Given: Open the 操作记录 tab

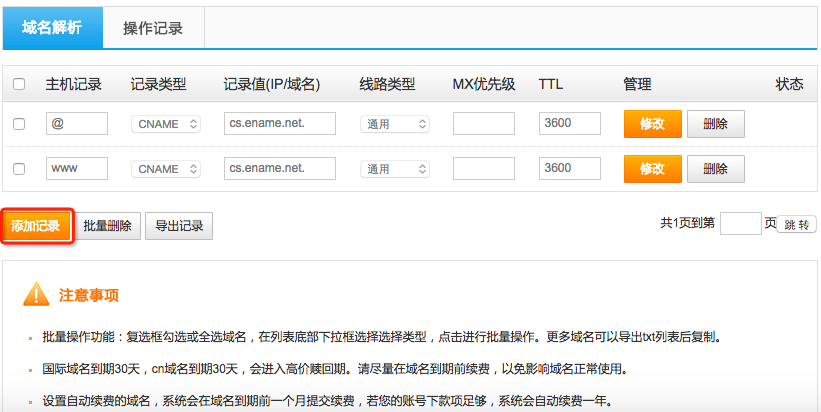Looking at the screenshot, I should (153, 28).
